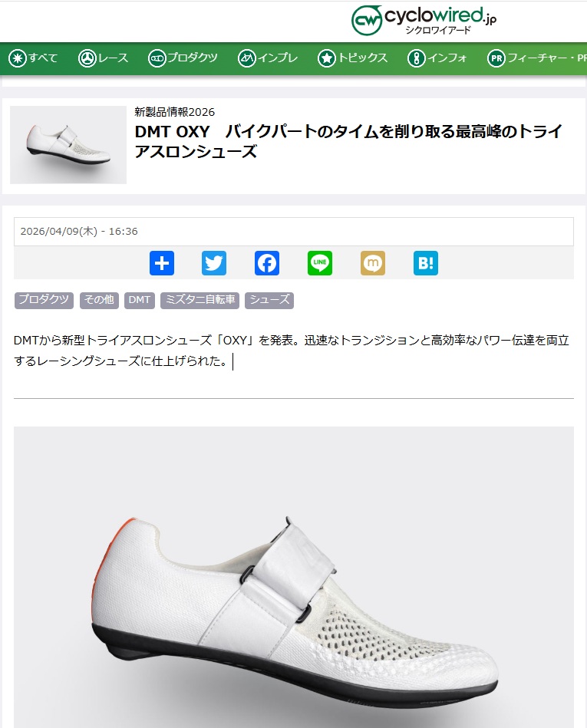The image size is (587, 728).
Task: Click the cyclowired.jp logo
Action: pos(424,21)
